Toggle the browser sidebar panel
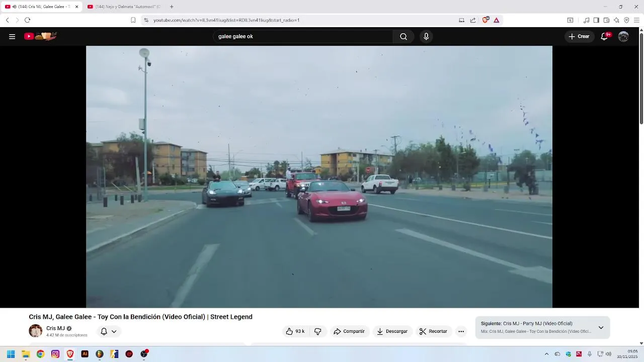Screen dimensions: 644x362 [596, 20]
